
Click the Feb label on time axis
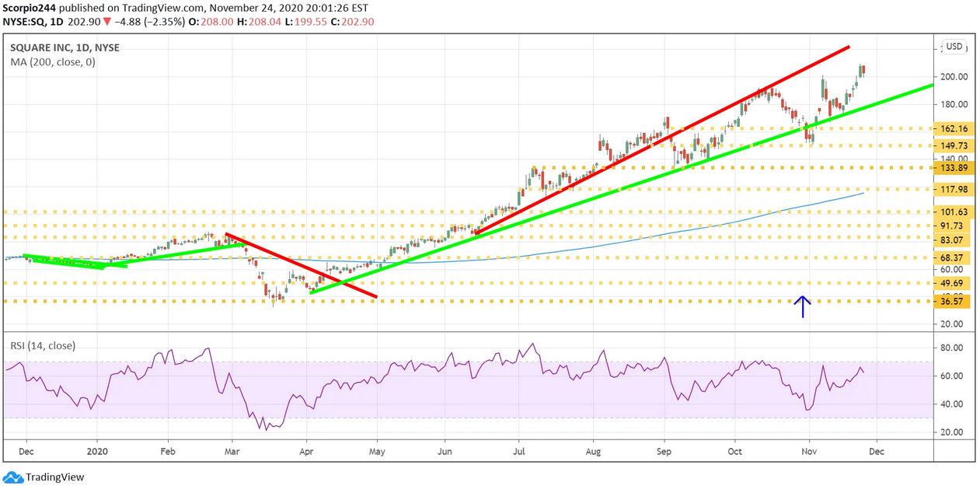[x=168, y=450]
